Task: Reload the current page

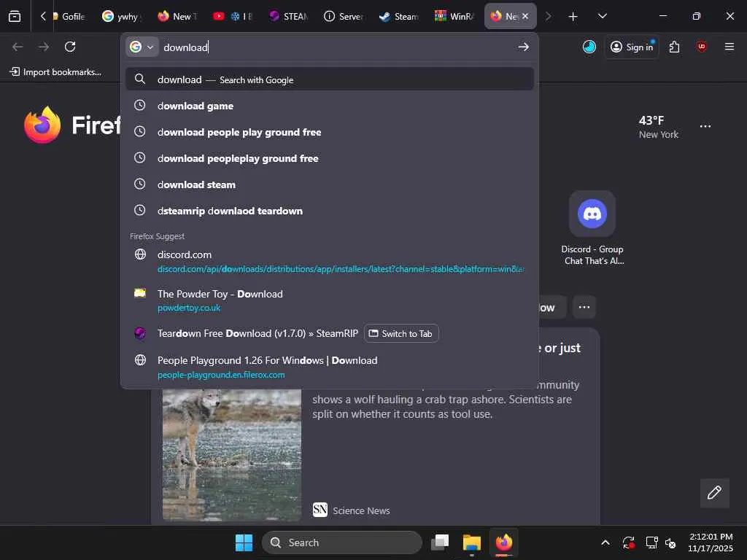Action: click(x=70, y=47)
